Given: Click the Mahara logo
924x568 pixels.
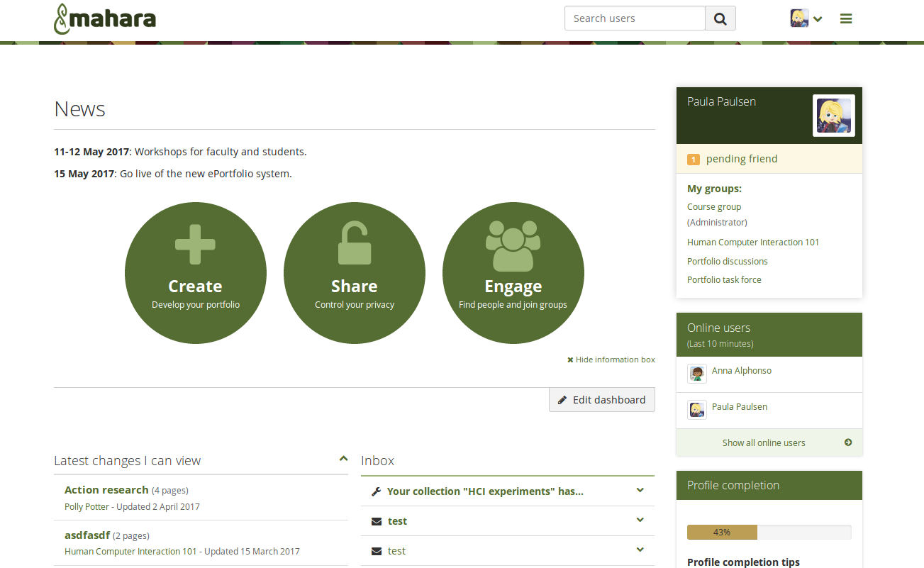Looking at the screenshot, I should pyautogui.click(x=105, y=18).
